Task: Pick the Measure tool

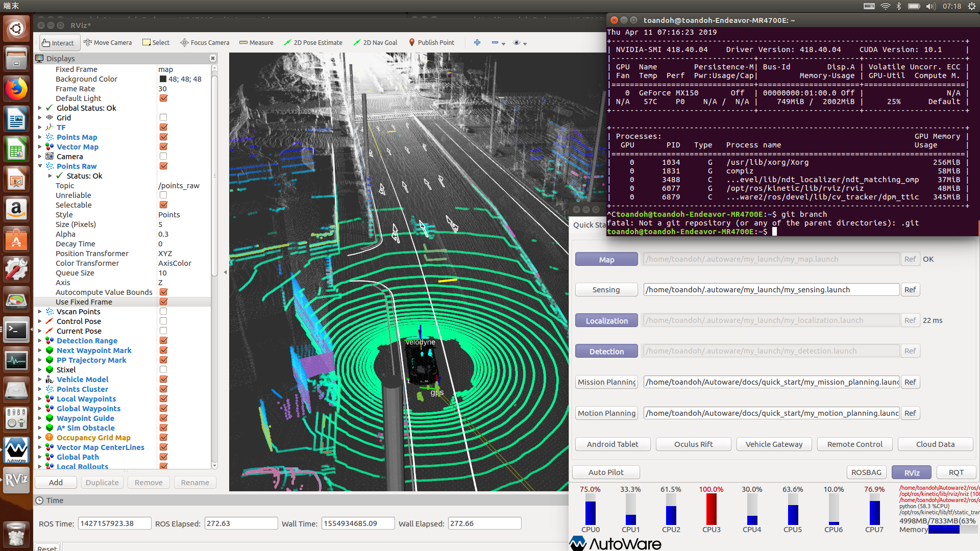Action: coord(256,43)
